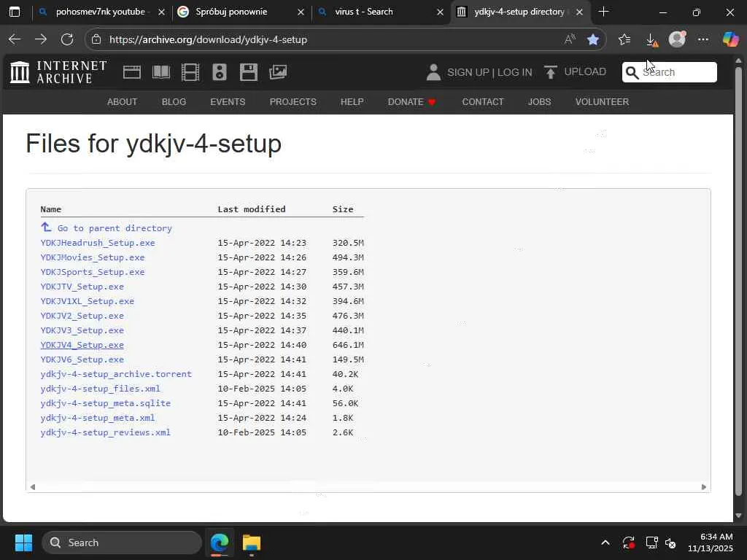The height and width of the screenshot is (560, 747).
Task: Open the Video film strip icon
Action: tap(190, 72)
